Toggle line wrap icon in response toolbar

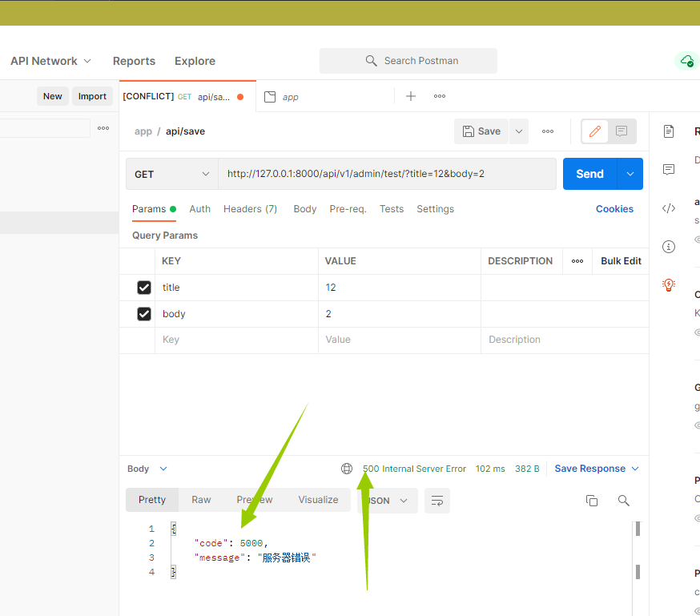(x=437, y=501)
